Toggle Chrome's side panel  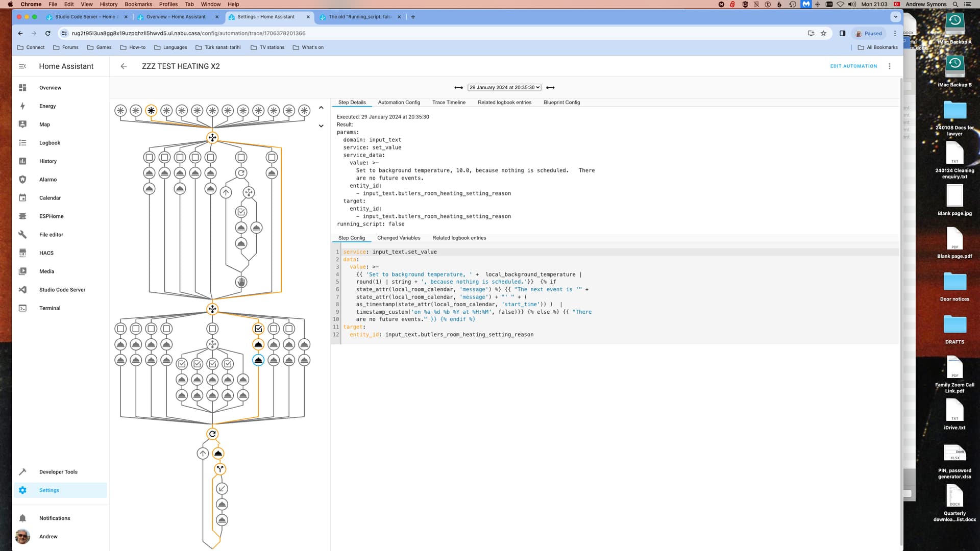tap(843, 33)
